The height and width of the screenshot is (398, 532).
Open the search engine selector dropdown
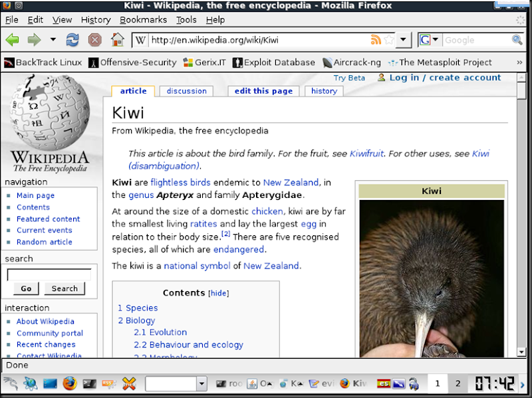click(x=436, y=40)
